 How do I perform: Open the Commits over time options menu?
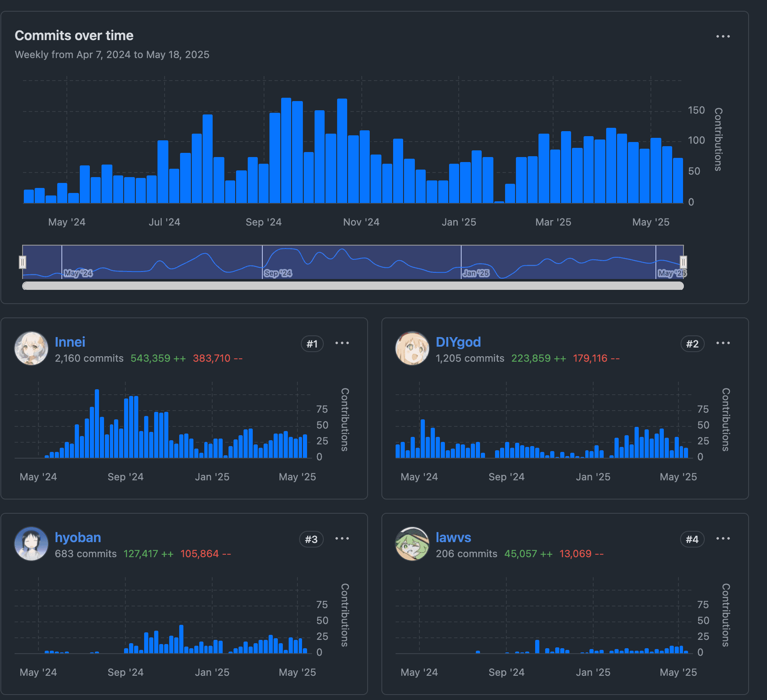point(723,37)
